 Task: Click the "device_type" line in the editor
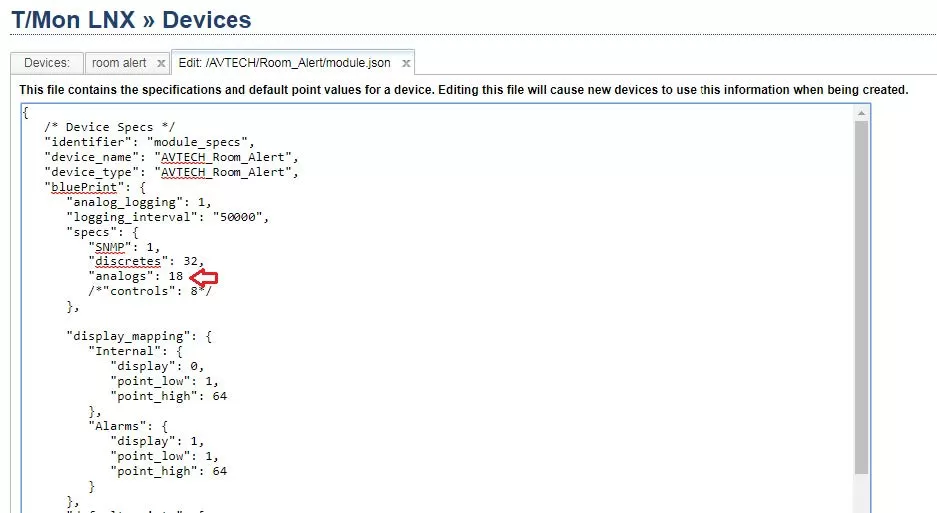click(x=171, y=172)
